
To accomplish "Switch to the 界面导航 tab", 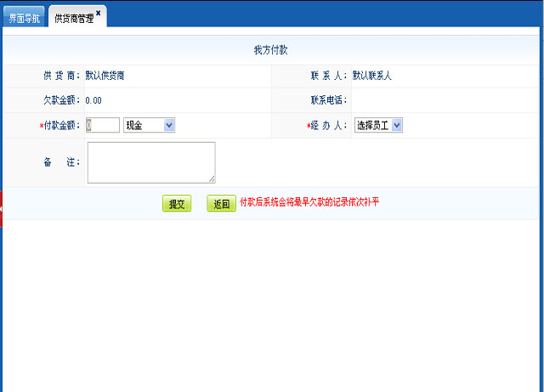I will 24,18.
